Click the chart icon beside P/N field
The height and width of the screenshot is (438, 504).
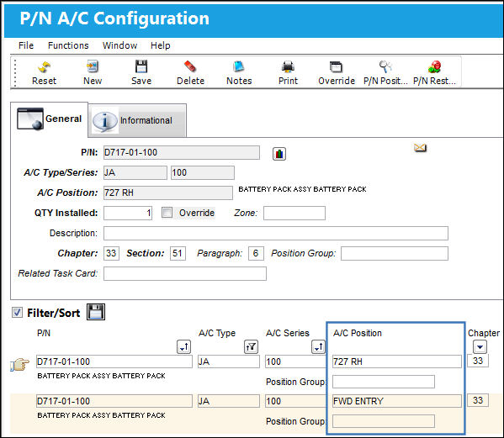coord(279,154)
